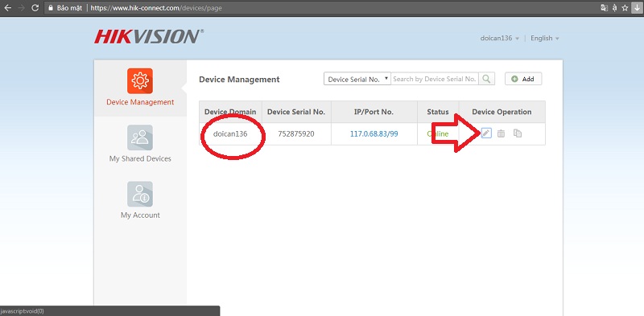Click the doican136 domain cell
Image resolution: width=644 pixels, height=316 pixels.
coord(230,133)
